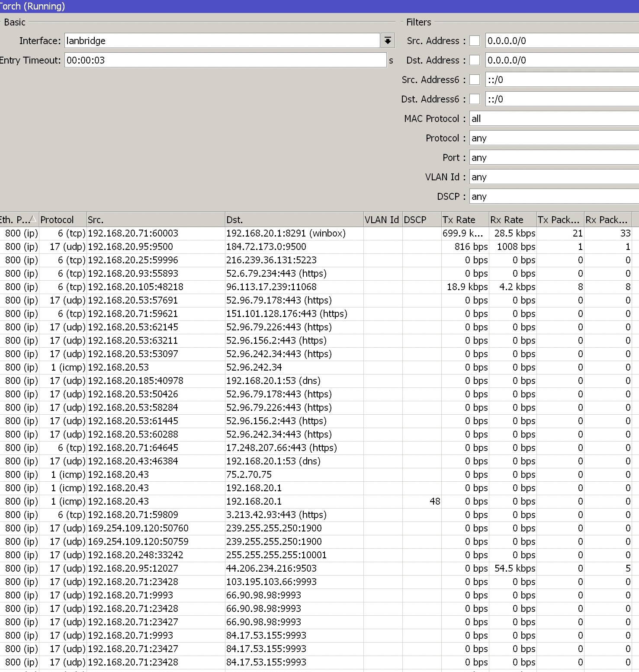Enable the Src. Address6 filter checkbox
This screenshot has width=639, height=672.
coord(474,80)
